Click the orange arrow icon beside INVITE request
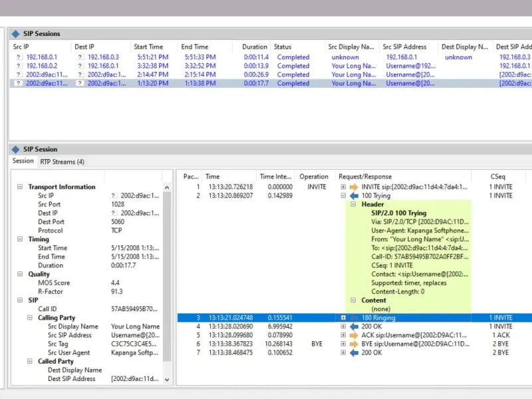532x399 pixels. click(354, 187)
